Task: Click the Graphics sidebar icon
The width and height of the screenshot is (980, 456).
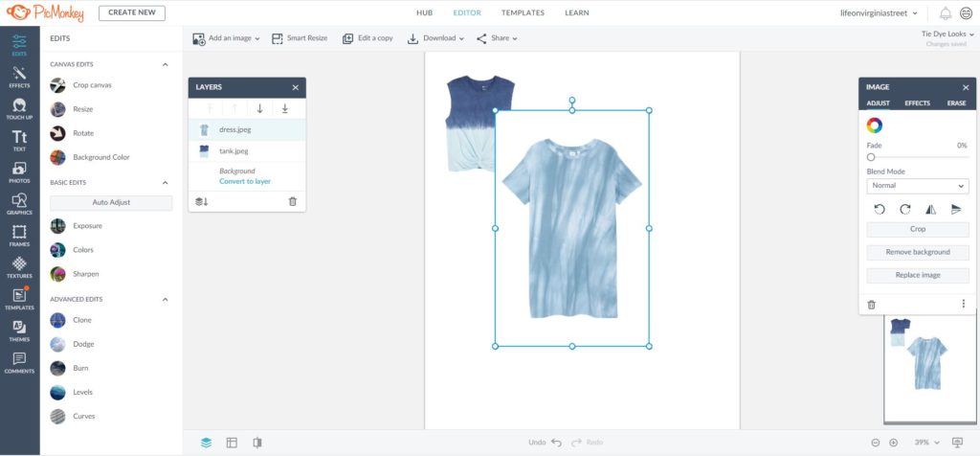Action: (x=19, y=203)
